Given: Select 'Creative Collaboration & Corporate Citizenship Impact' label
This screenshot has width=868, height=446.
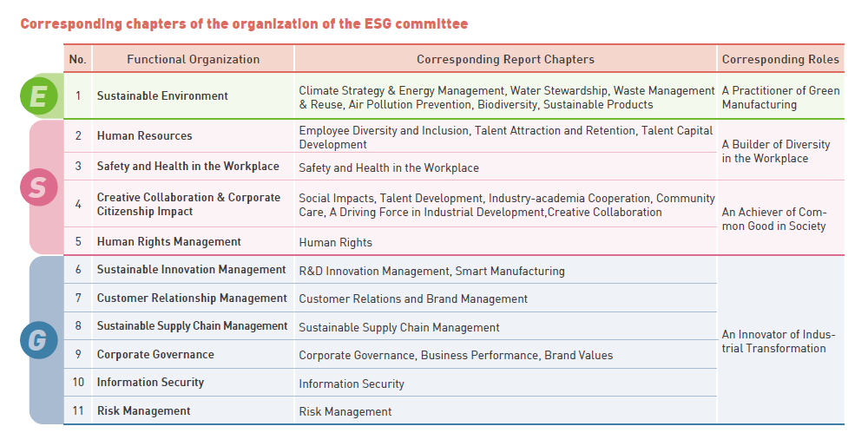Looking at the screenshot, I should tap(188, 205).
